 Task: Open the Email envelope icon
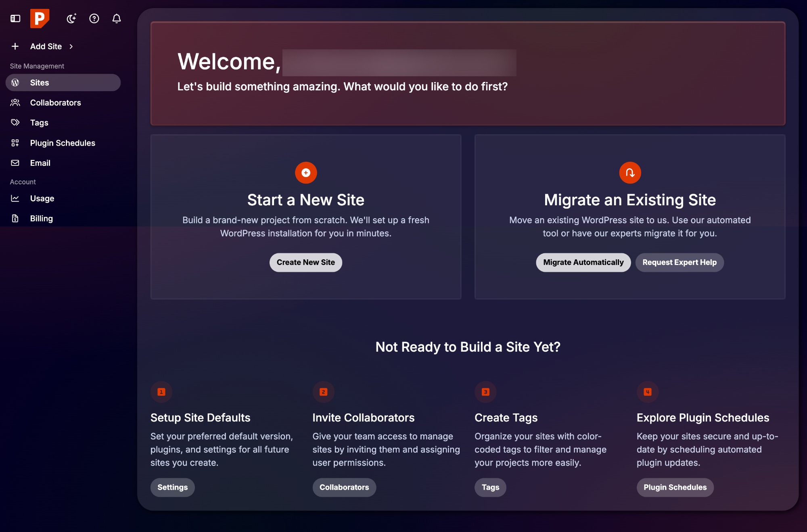15,163
